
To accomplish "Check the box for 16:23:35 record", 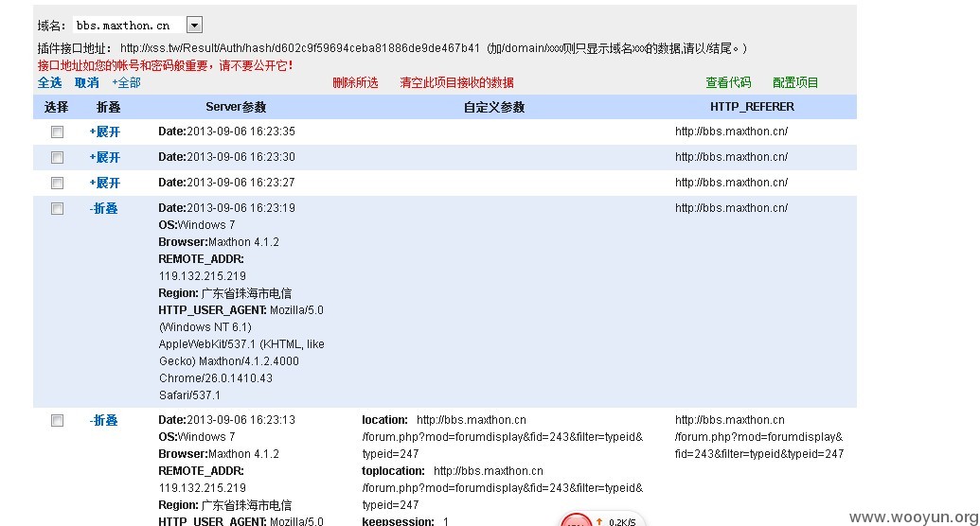I will (x=58, y=131).
